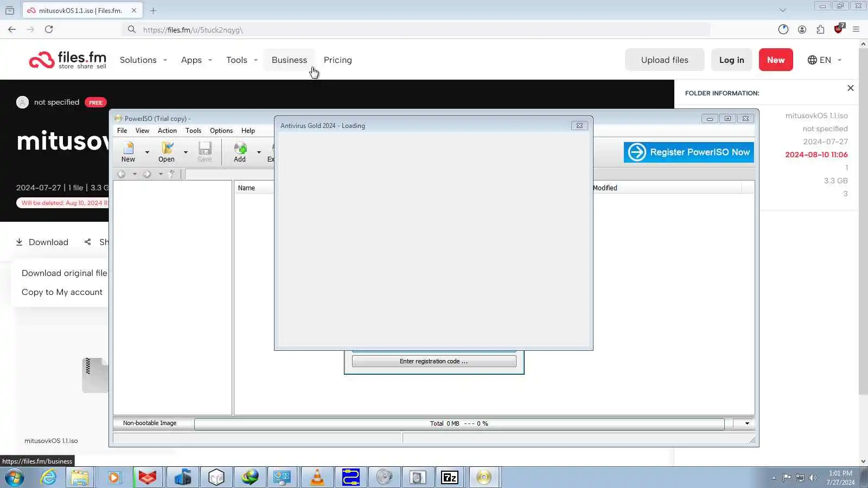Viewport: 868px width, 488px height.
Task: Open a new browser tab
Action: [154, 10]
